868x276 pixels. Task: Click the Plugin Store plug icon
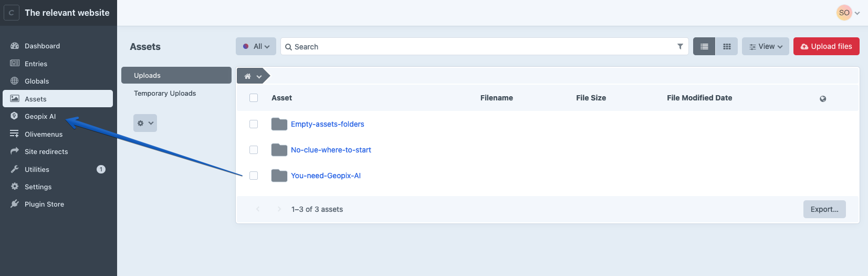[15, 204]
